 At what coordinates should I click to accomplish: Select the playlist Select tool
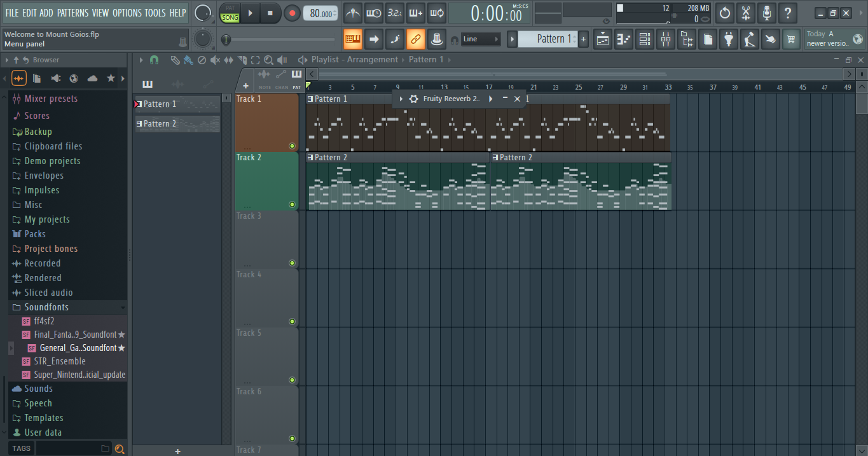[x=255, y=60]
